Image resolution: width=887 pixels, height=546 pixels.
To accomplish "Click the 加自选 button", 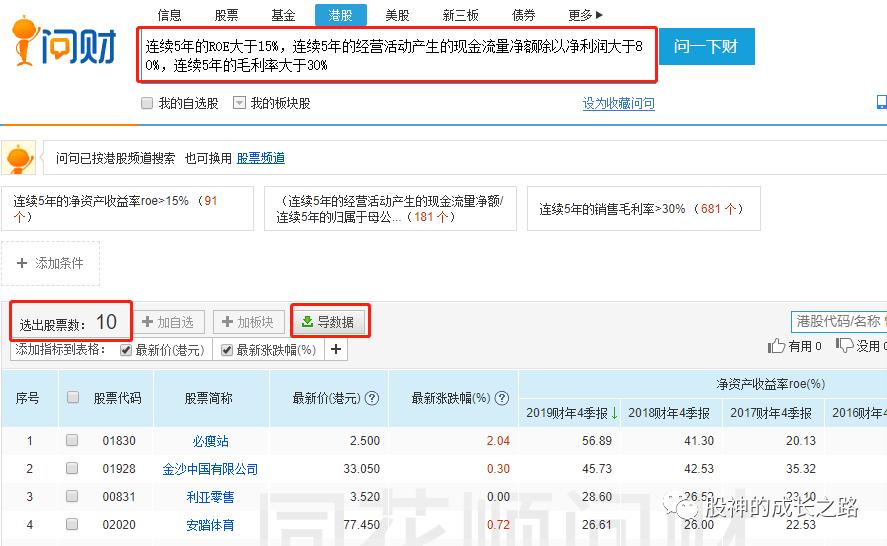I will 167,322.
